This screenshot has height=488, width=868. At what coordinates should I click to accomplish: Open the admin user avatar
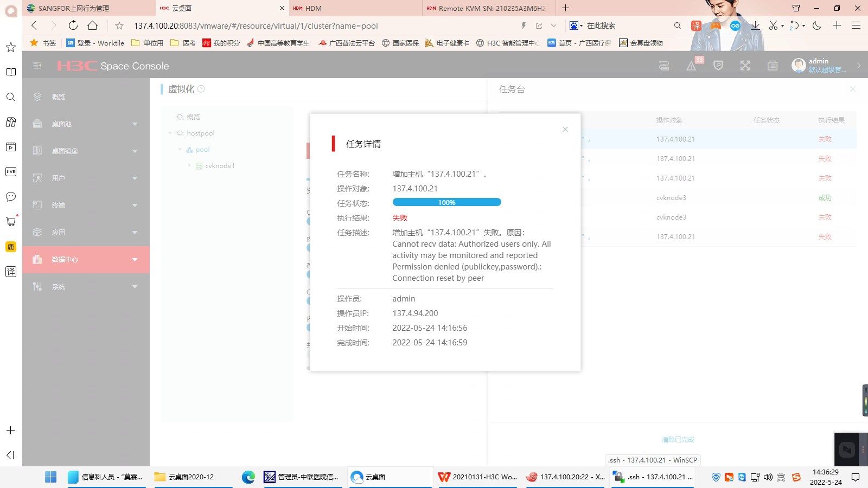[x=799, y=66]
